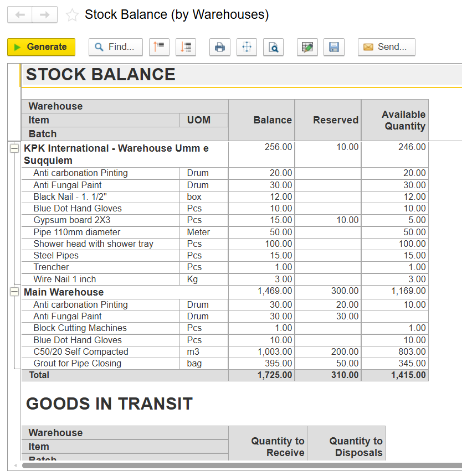Click the STOCK BALANCE heading
Screen dimensions: 462x476
pyautogui.click(x=100, y=74)
